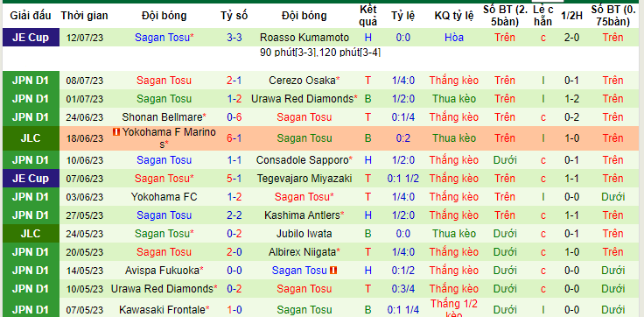Viewport: 644px width, 317px height.
Task: Open the Kashima Antlers team link
Action: (x=302, y=215)
